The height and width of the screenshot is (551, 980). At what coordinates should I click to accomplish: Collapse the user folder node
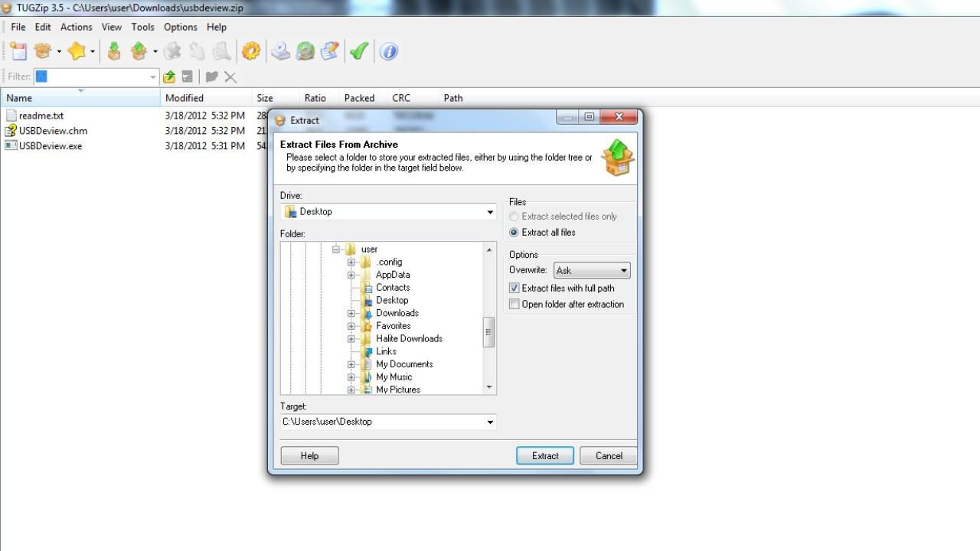336,249
